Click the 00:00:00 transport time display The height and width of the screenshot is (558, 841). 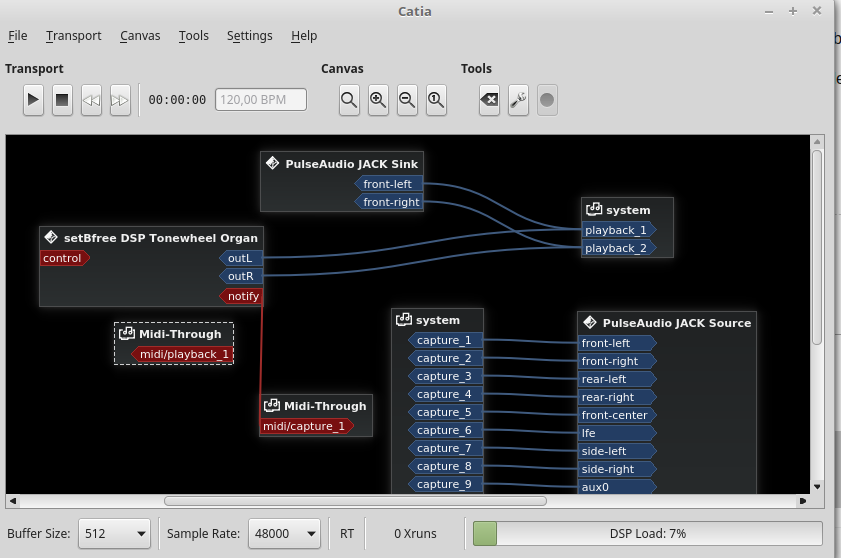point(177,100)
